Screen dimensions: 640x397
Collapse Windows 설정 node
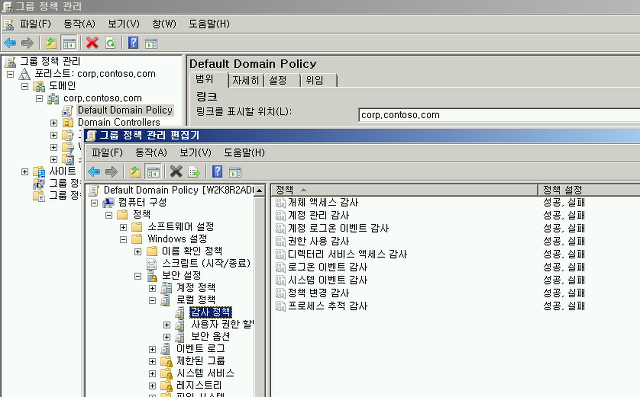point(123,239)
